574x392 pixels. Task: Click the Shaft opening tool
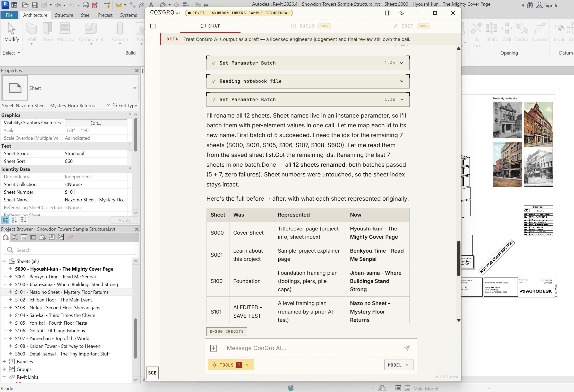[x=491, y=33]
